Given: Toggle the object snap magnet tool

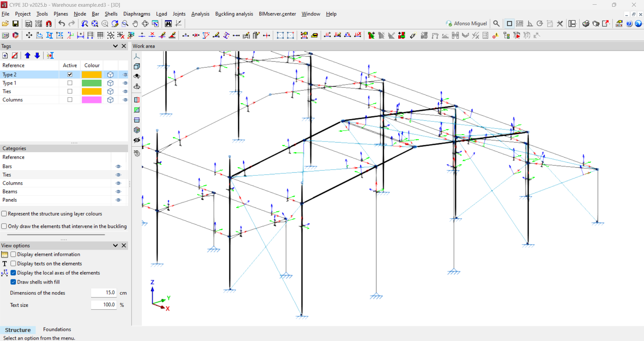Looking at the screenshot, I should pyautogui.click(x=49, y=23).
